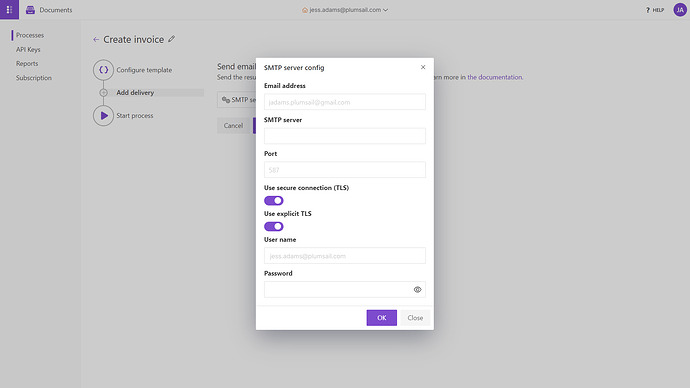The width and height of the screenshot is (690, 388).
Task: Toggle Use secure connection (TLS) switch
Action: tap(274, 201)
